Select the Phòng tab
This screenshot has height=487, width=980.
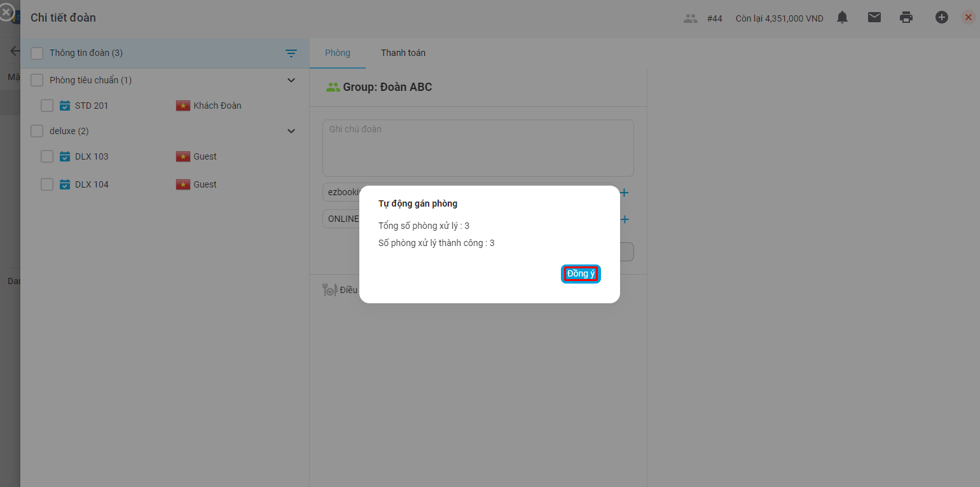coord(338,53)
